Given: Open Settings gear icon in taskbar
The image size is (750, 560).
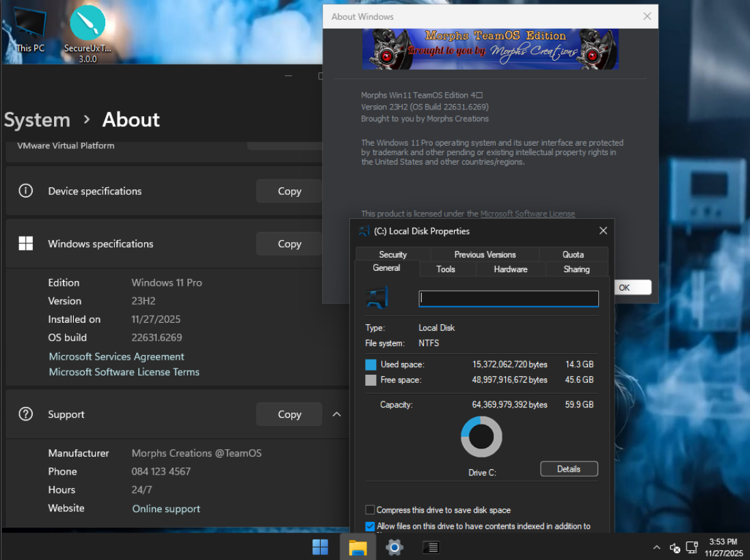Looking at the screenshot, I should coord(394,546).
